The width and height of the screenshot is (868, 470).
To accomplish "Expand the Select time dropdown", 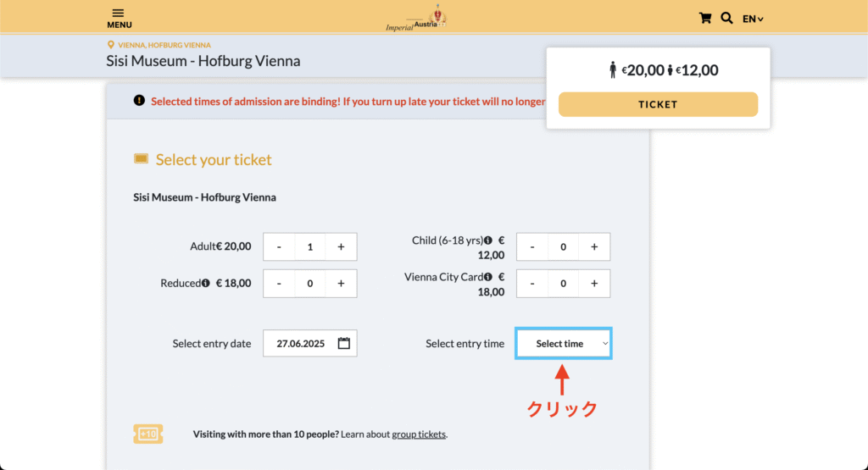I will point(564,343).
